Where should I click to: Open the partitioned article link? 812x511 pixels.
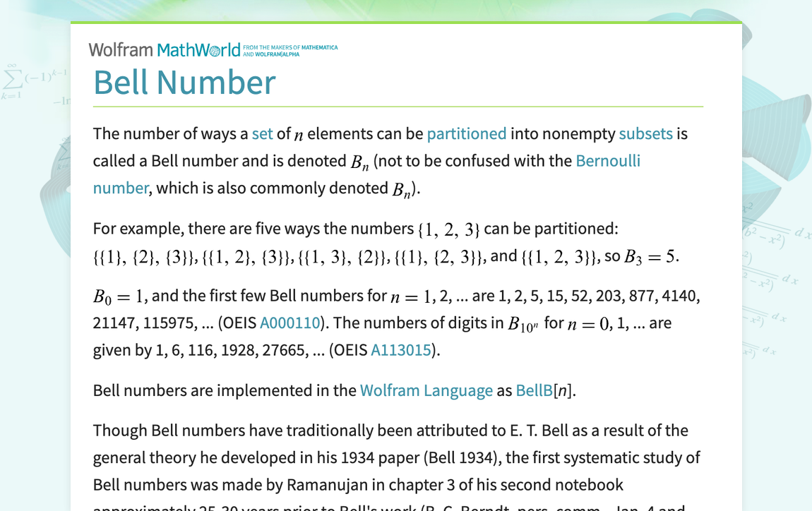click(467, 133)
